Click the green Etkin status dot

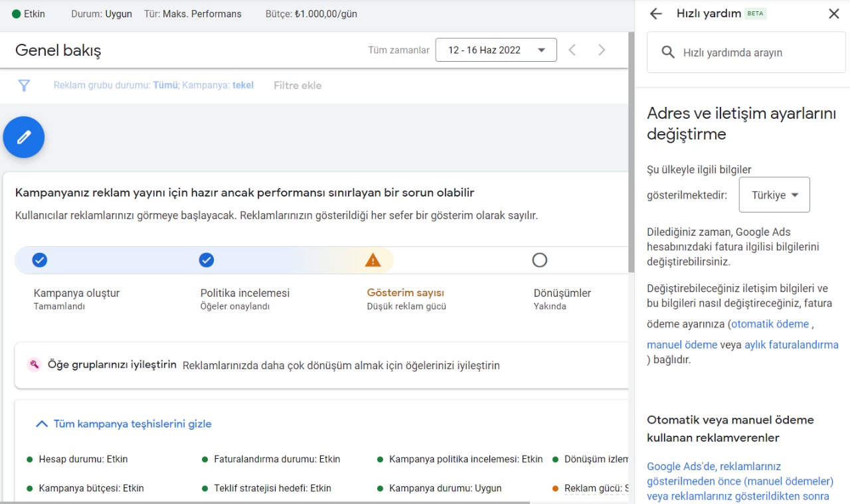17,13
